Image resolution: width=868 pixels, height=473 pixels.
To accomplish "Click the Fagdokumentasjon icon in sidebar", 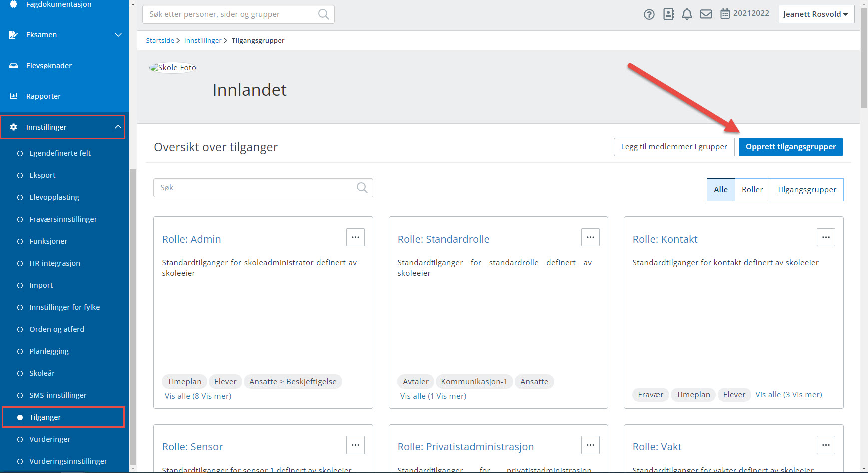I will coord(14,4).
